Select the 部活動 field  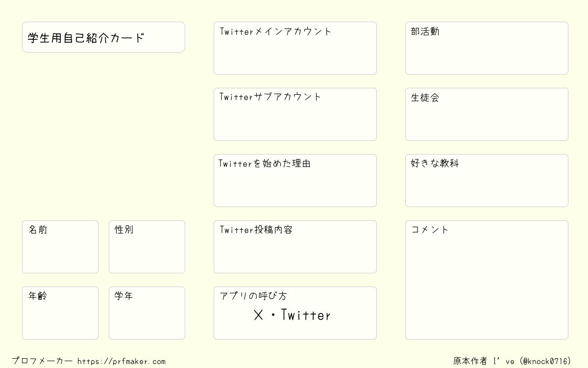(x=487, y=48)
